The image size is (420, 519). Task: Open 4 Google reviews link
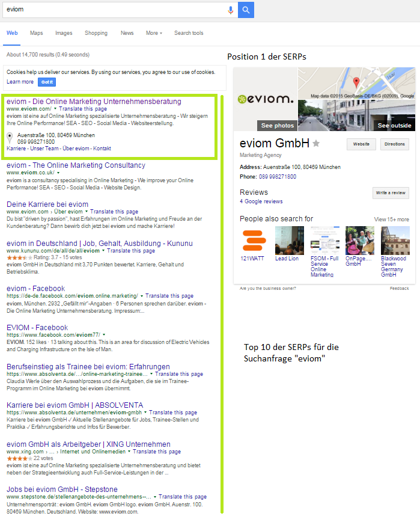261,201
